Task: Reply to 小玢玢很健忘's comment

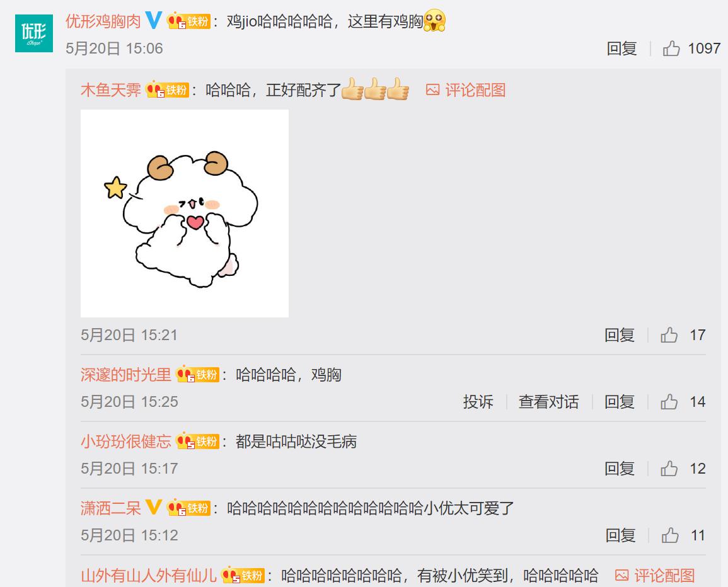Action: 620,468
